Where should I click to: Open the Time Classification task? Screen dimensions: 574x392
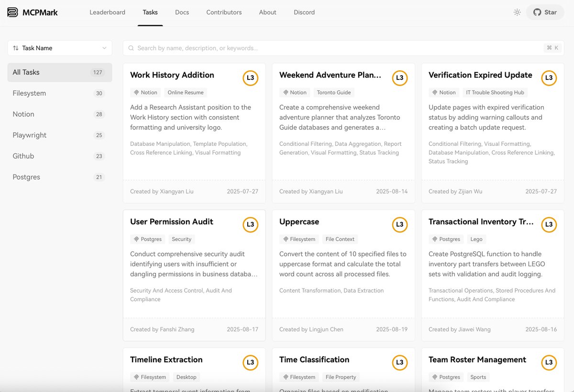coord(314,360)
